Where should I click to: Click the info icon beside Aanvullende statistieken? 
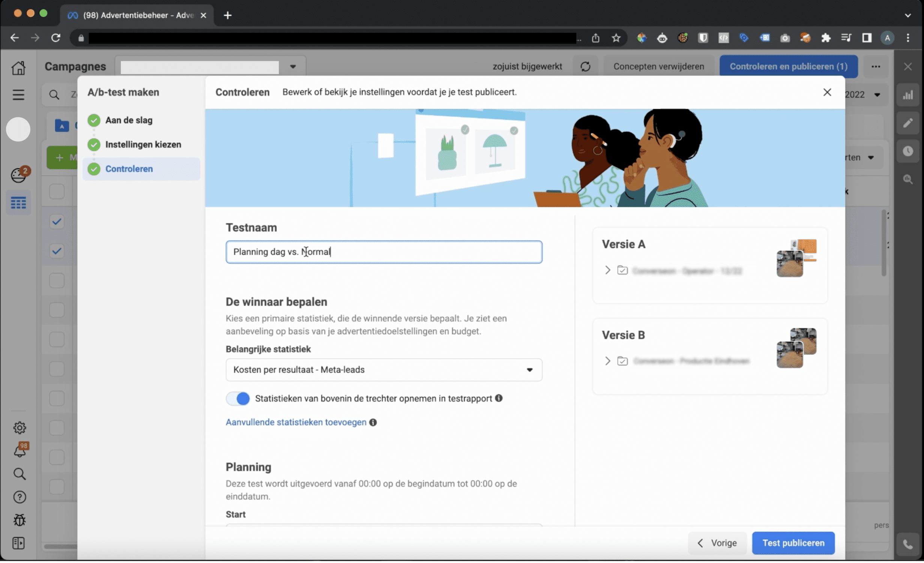point(373,423)
